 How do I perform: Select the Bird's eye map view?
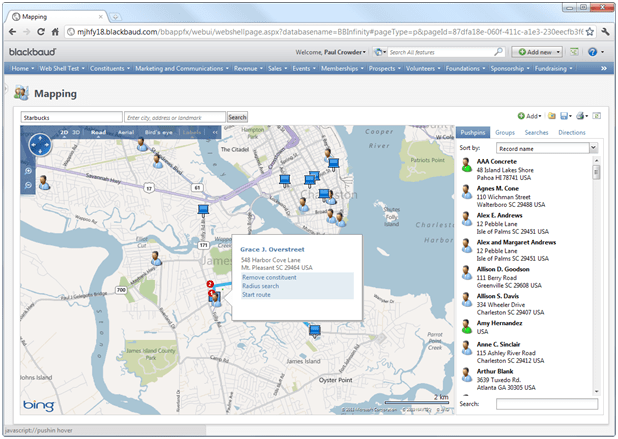[x=158, y=132]
